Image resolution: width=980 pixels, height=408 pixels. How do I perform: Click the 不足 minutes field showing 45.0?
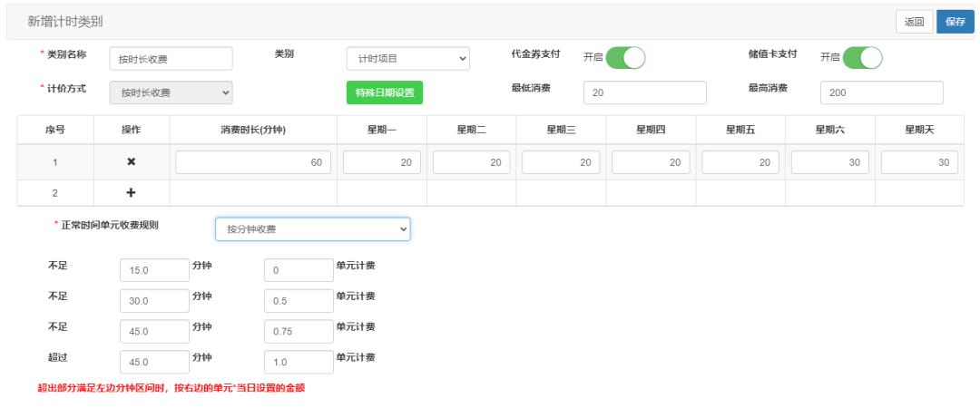tap(154, 332)
